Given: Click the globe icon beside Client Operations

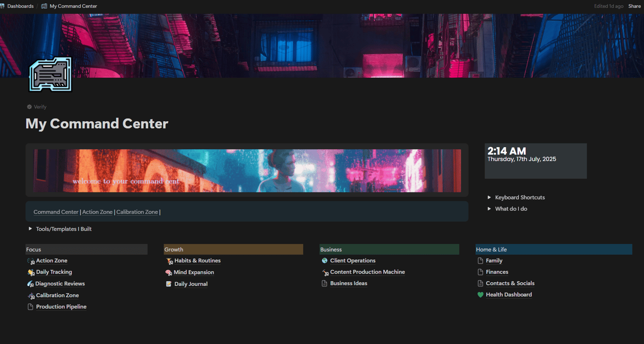Looking at the screenshot, I should tap(324, 260).
